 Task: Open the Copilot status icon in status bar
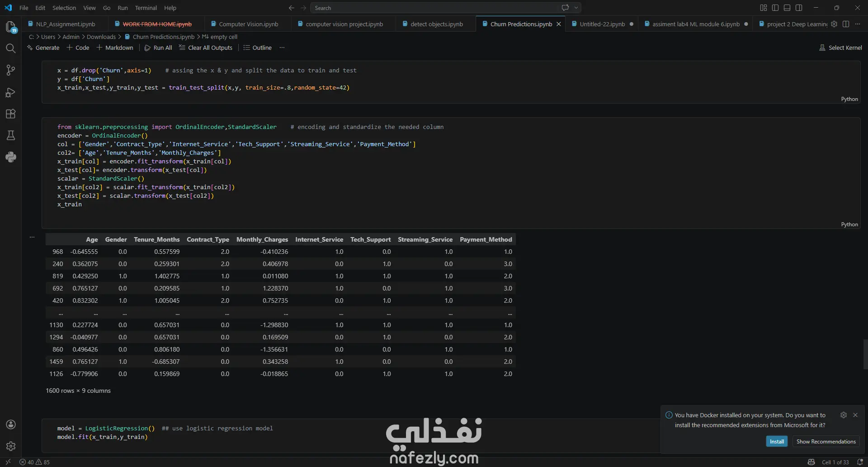pos(811,462)
